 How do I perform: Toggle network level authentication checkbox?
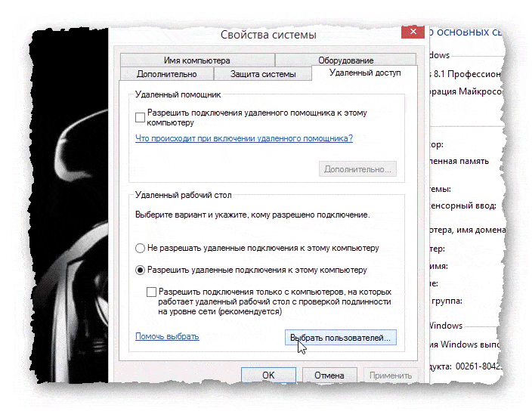point(151,292)
